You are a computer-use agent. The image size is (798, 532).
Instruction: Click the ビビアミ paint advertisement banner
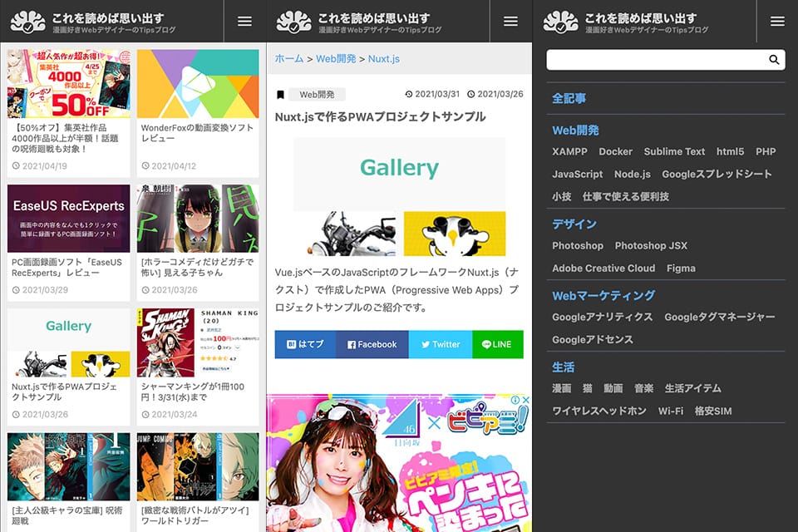pos(399,463)
